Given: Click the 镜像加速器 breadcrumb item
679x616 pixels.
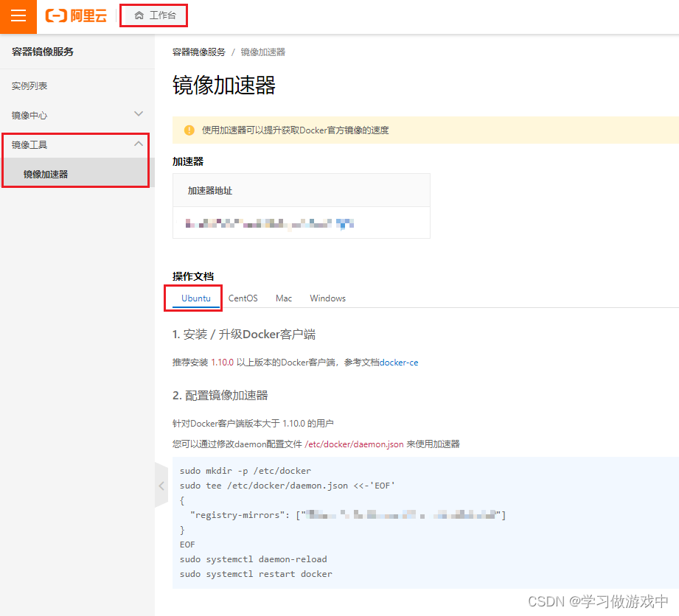Looking at the screenshot, I should coord(263,52).
